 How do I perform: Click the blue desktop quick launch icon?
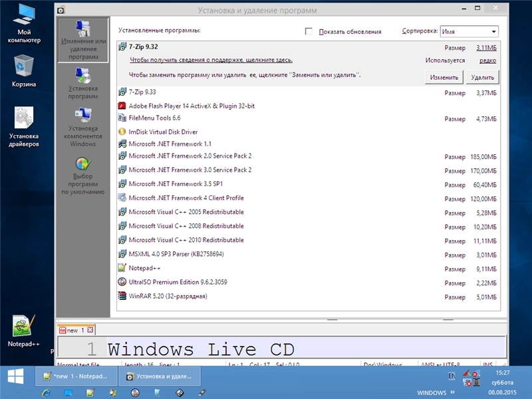[68, 393]
